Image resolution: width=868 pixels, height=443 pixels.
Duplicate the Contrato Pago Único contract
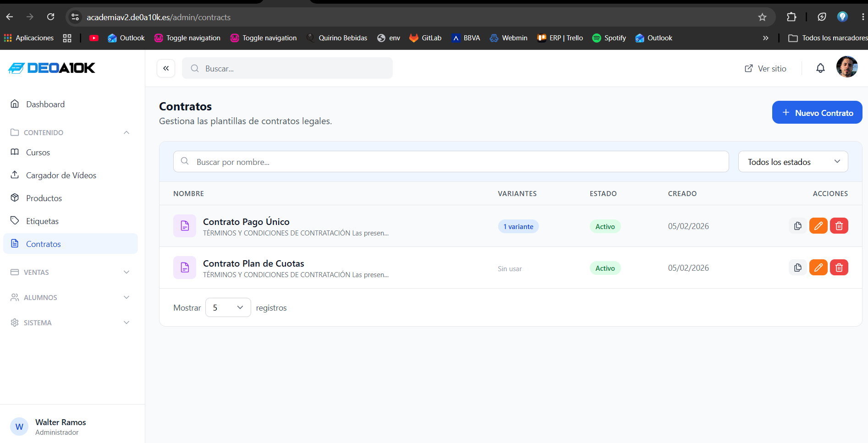coord(798,226)
